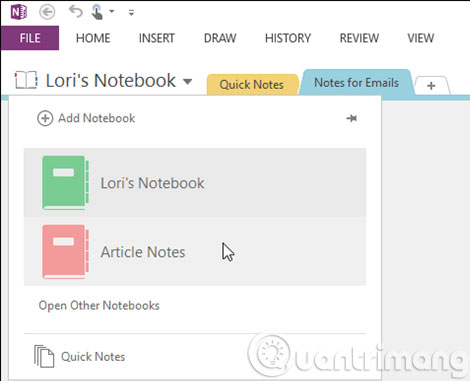Click the open notebook icon
470x381 pixels.
pos(26,80)
